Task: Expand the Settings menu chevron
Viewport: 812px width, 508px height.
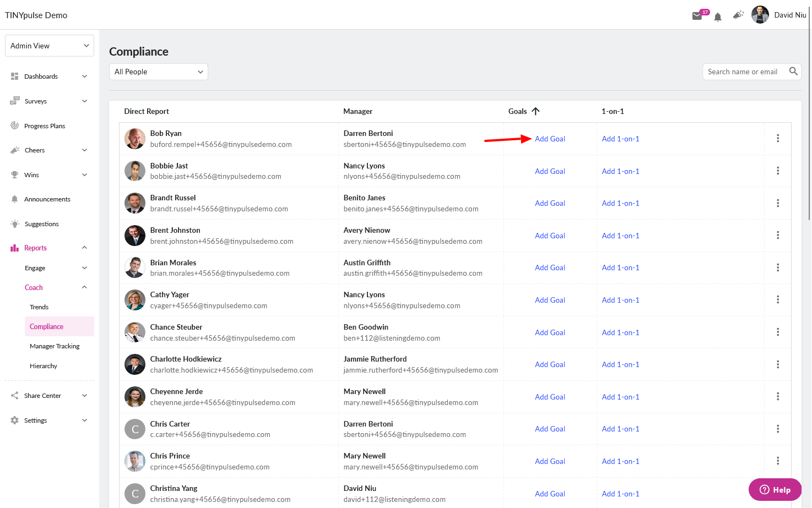Action: [85, 420]
